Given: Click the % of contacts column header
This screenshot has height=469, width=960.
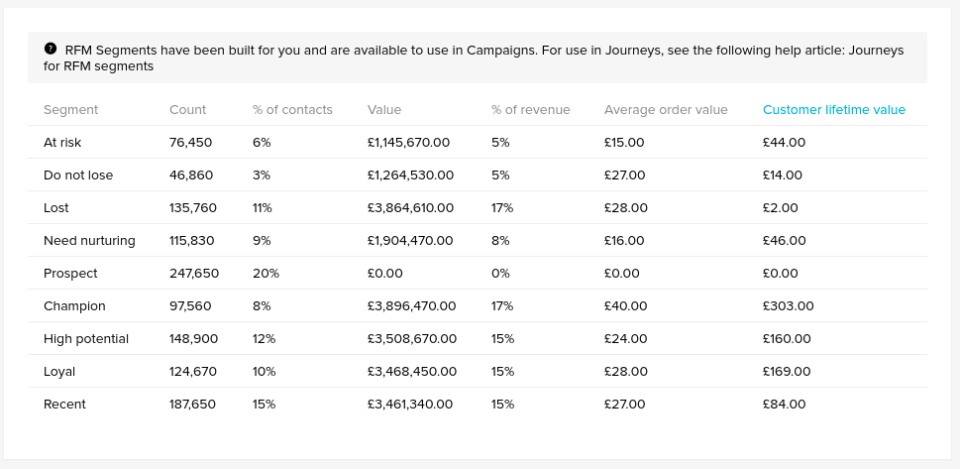Looking at the screenshot, I should (x=292, y=110).
